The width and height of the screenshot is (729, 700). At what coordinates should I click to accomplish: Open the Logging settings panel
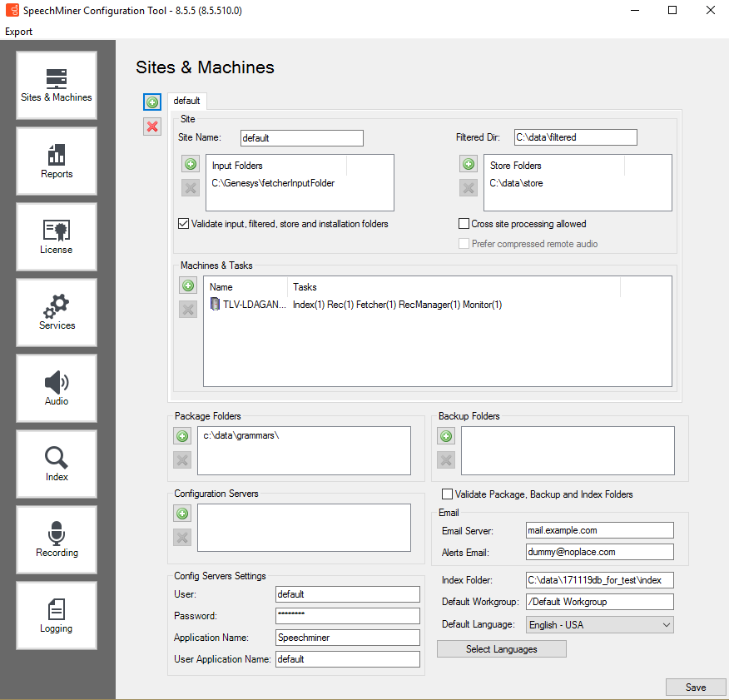(x=57, y=615)
